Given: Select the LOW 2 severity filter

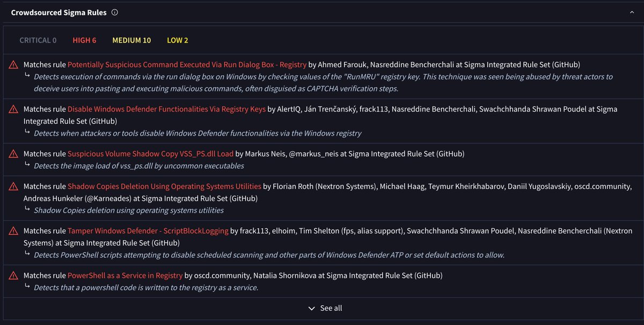Looking at the screenshot, I should tap(178, 40).
